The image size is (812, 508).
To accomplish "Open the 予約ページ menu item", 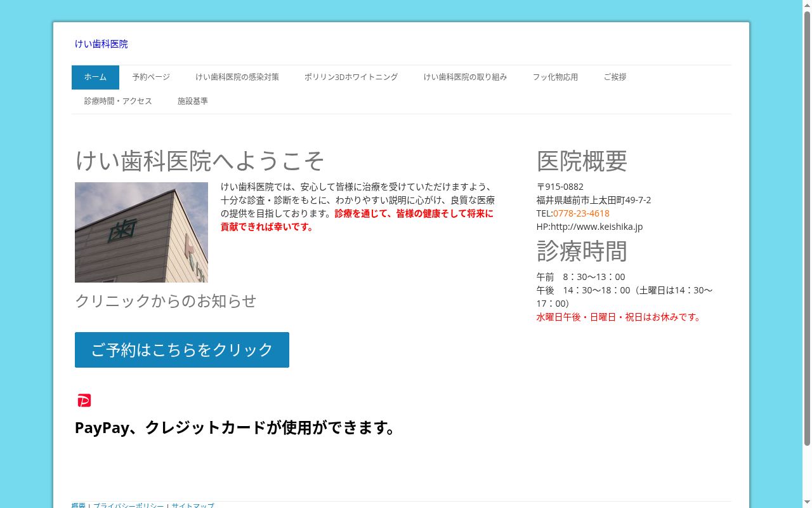I will click(151, 77).
